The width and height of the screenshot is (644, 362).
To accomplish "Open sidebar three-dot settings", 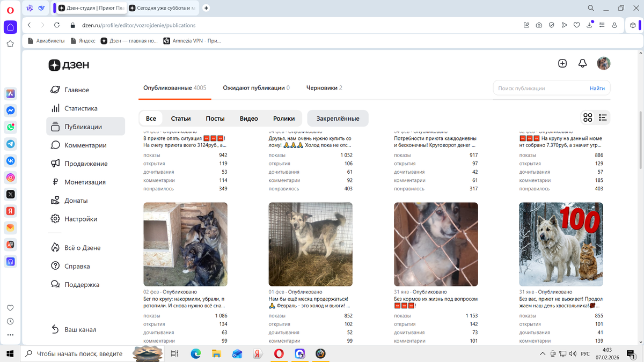I will tap(10, 335).
